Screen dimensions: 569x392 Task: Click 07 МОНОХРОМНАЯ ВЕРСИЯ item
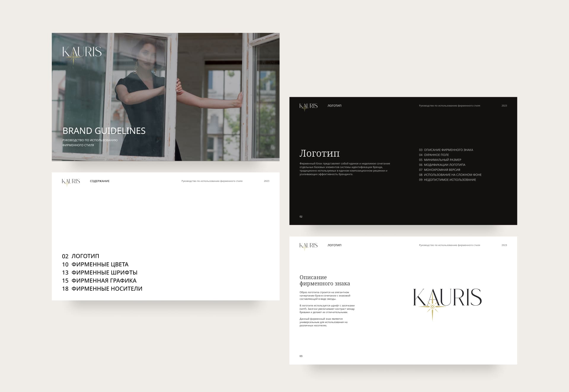(x=439, y=170)
